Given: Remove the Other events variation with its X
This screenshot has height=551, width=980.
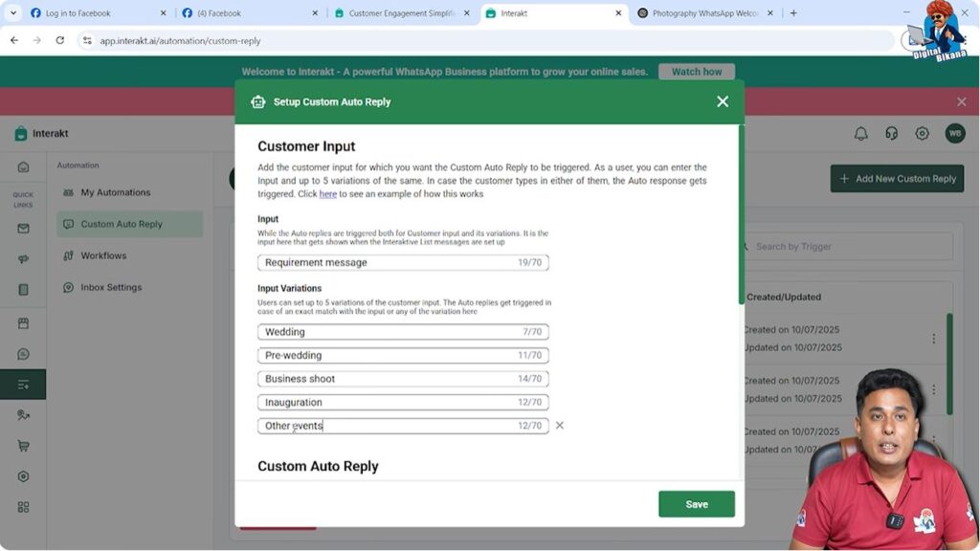Looking at the screenshot, I should point(560,426).
